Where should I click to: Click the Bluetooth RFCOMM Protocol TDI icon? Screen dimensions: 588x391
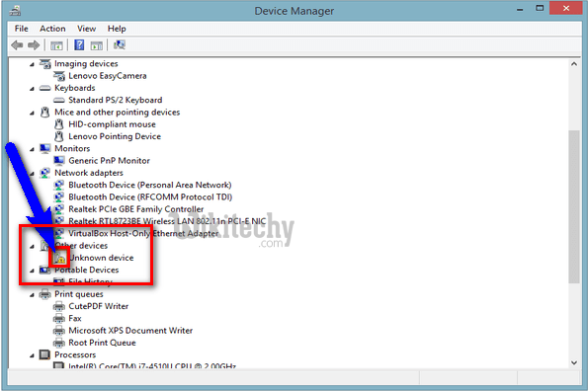coord(59,197)
